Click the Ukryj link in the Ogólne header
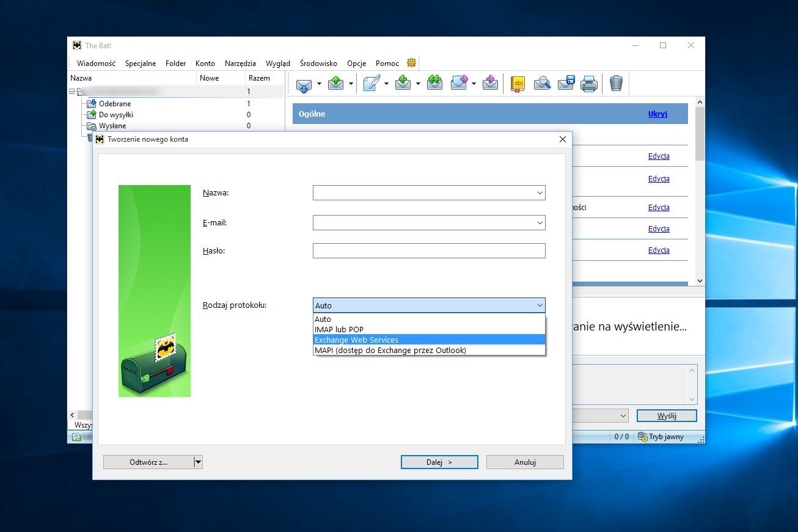The height and width of the screenshot is (532, 798). pos(657,114)
